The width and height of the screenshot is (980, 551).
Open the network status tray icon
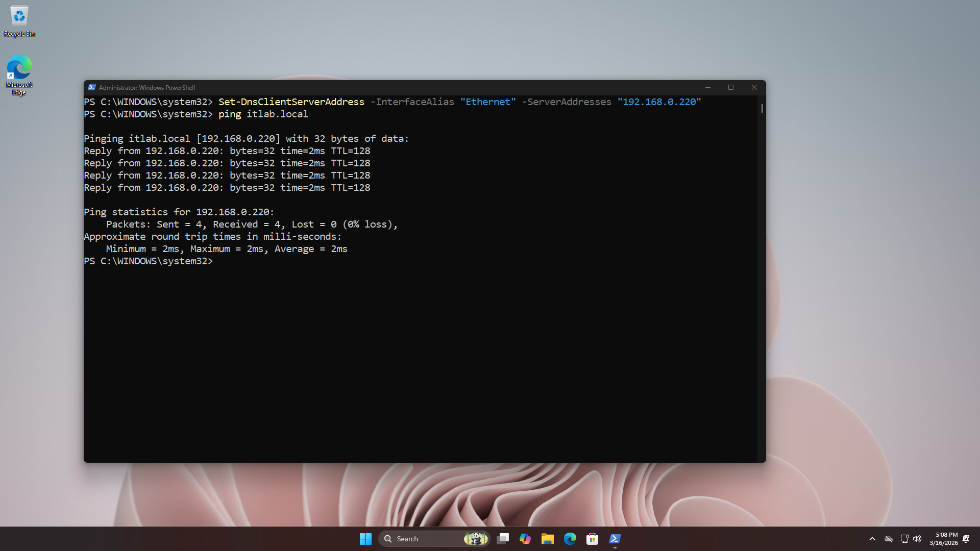(x=904, y=539)
